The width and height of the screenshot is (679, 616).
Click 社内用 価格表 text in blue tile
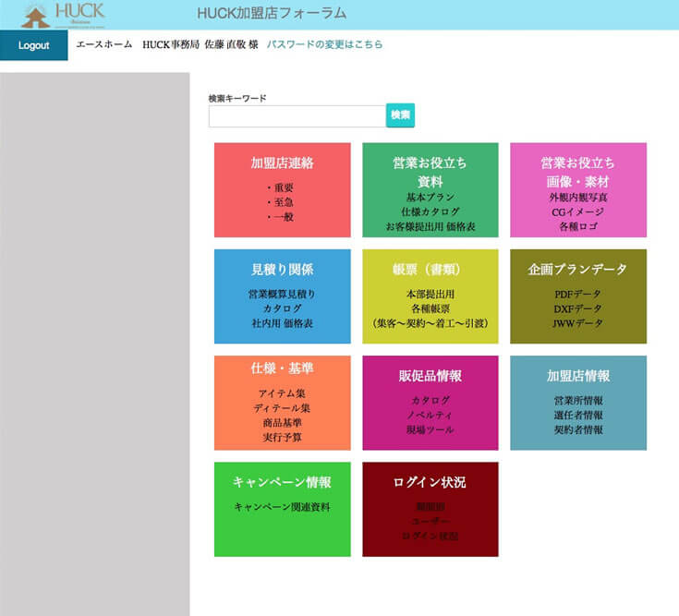coord(283,323)
